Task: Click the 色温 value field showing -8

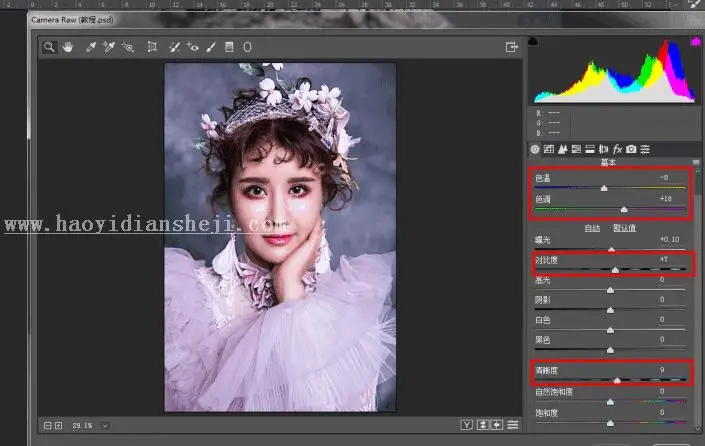Action: click(664, 178)
